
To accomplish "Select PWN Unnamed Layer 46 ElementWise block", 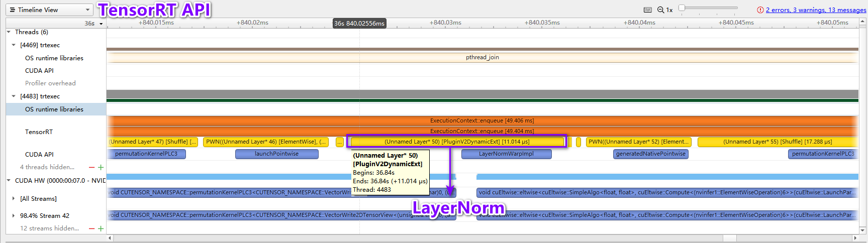I will pyautogui.click(x=266, y=142).
